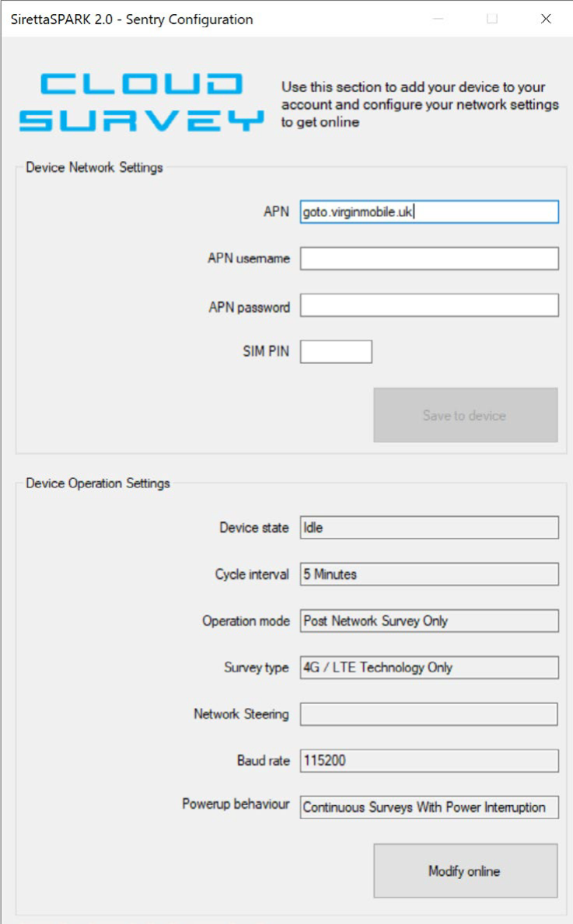The width and height of the screenshot is (573, 924).
Task: Click the APN username label
Action: coord(248,258)
